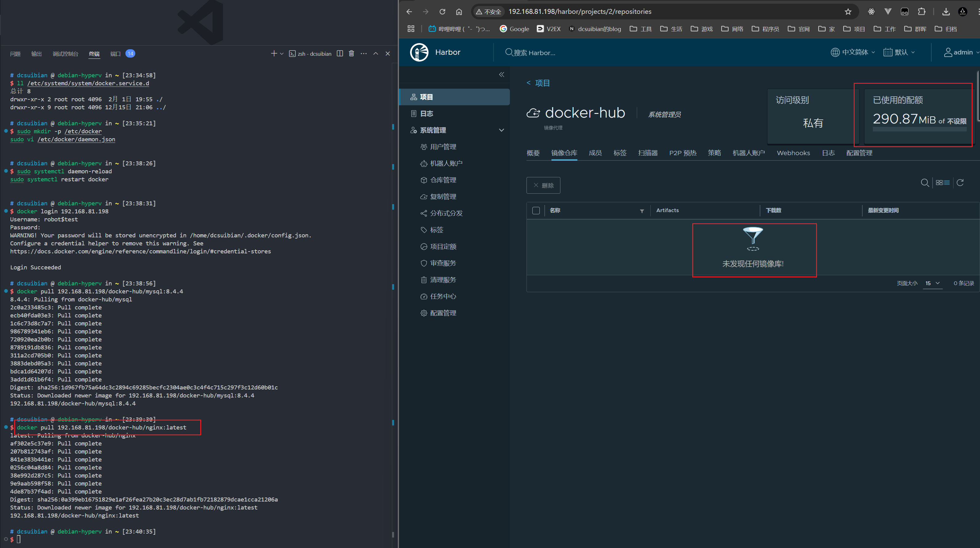Image resolution: width=980 pixels, height=548 pixels.
Task: Open 项目 in Harbor sidebar
Action: (x=455, y=97)
